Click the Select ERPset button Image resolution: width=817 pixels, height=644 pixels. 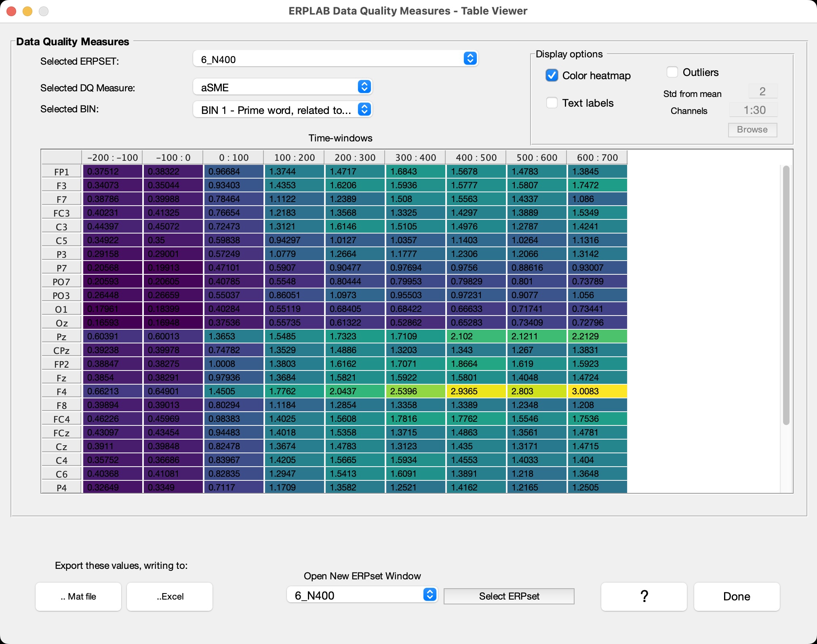pyautogui.click(x=509, y=596)
